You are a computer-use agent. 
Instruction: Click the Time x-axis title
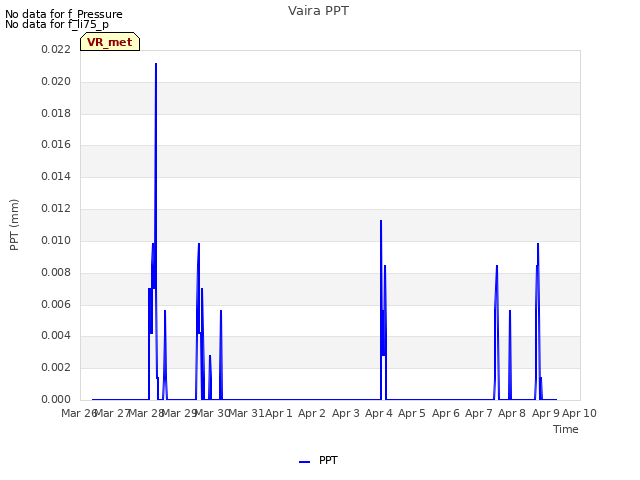[x=566, y=429]
